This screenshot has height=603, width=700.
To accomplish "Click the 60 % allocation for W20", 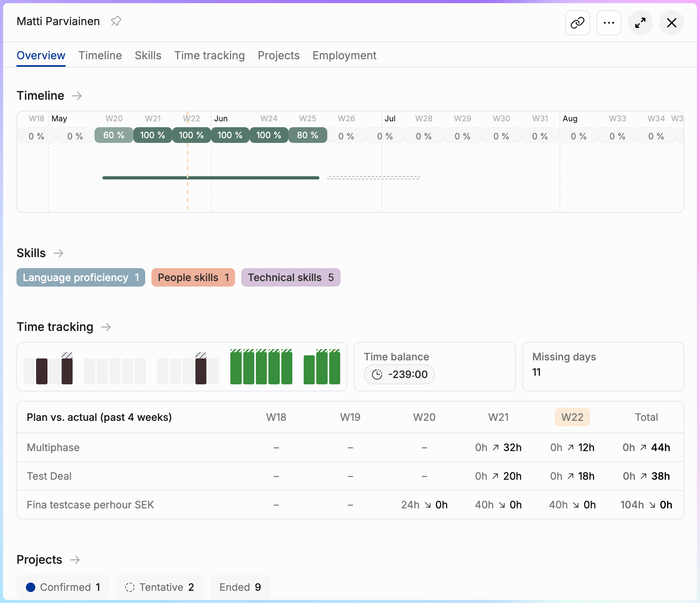I will click(114, 135).
